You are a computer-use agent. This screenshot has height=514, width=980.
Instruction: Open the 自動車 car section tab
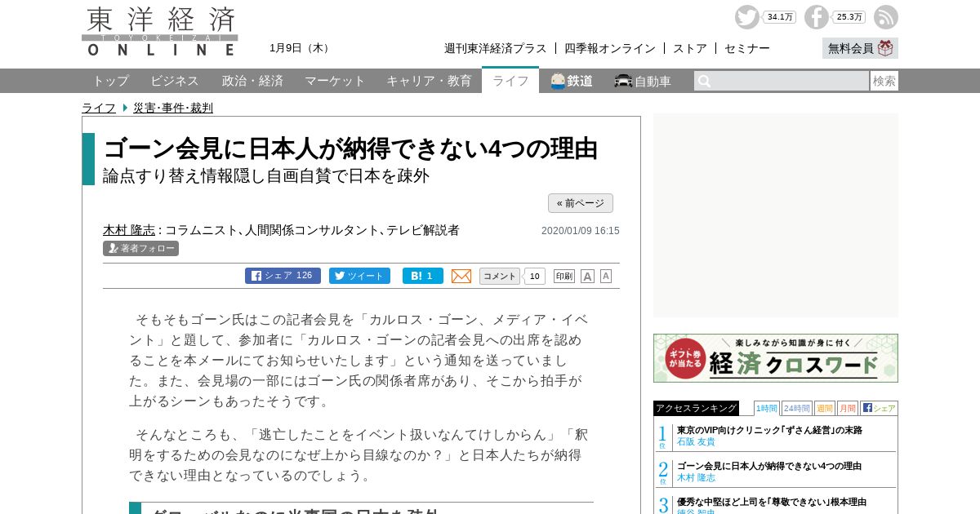[644, 81]
